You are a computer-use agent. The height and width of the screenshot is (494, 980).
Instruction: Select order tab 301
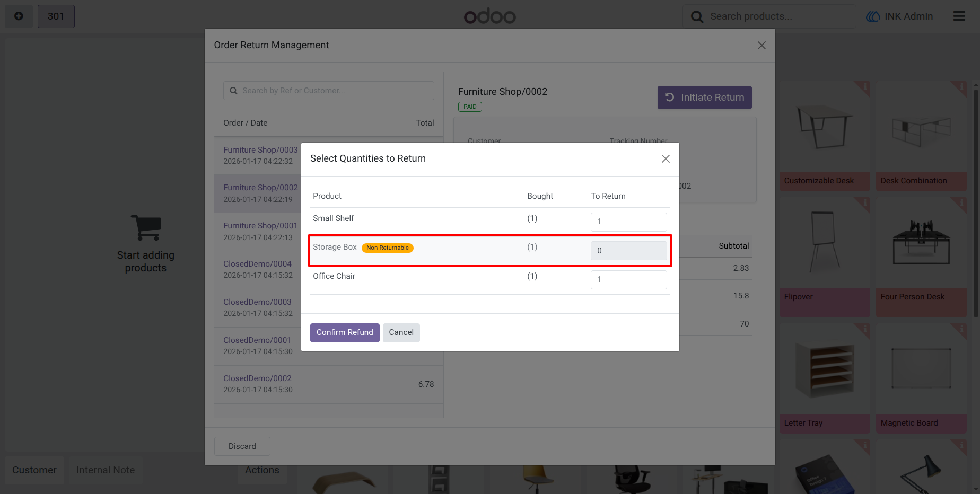tap(56, 16)
